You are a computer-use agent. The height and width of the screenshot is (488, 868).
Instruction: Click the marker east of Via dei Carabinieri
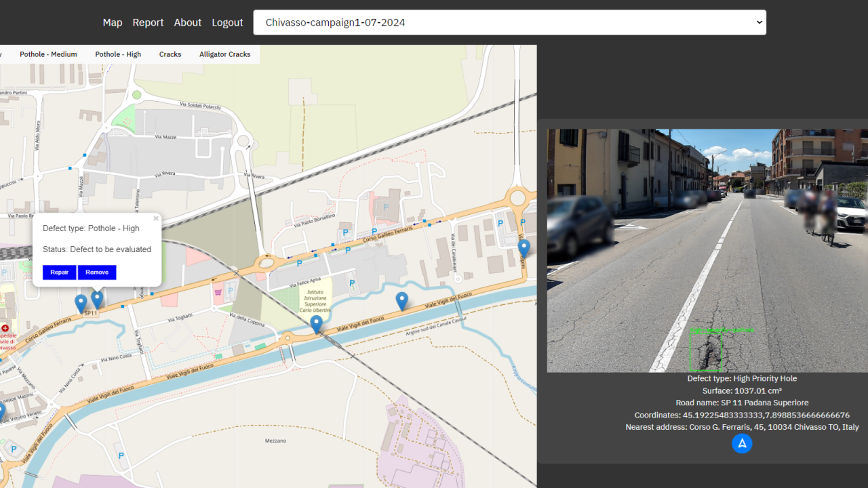(524, 247)
